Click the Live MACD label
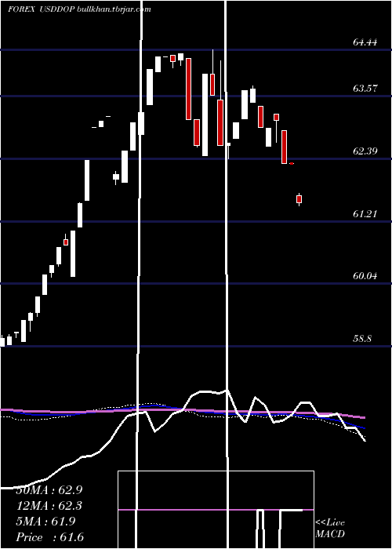The width and height of the screenshot is (392, 549). point(330,528)
